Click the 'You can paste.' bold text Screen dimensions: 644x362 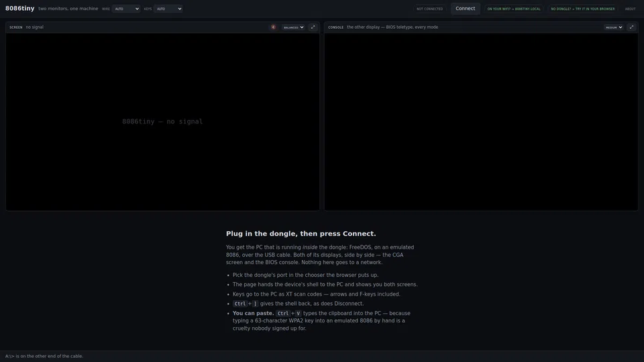tap(253, 313)
